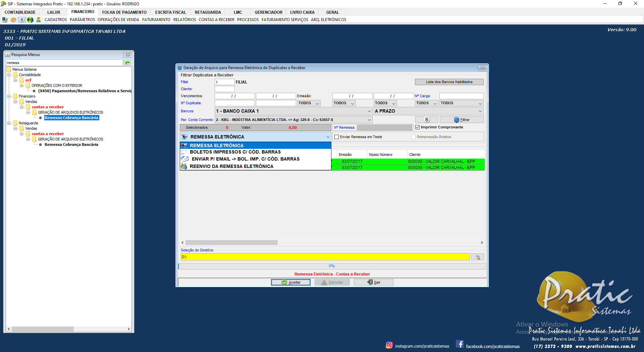Click the yellow directory path field
The height and width of the screenshot is (352, 644).
[325, 257]
